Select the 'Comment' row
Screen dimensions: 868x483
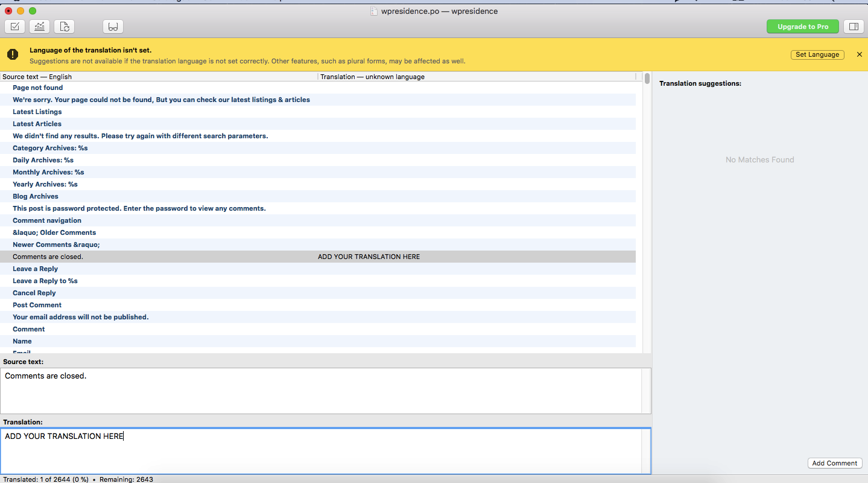coord(318,329)
